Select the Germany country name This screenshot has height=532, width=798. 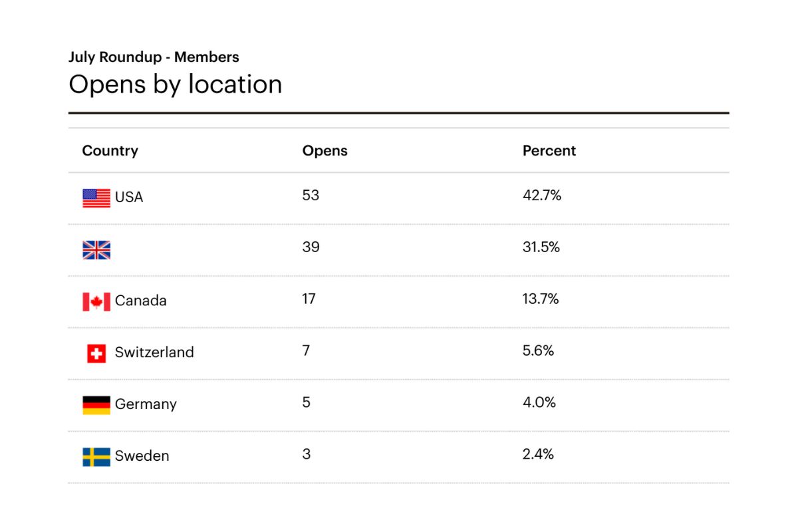click(146, 404)
